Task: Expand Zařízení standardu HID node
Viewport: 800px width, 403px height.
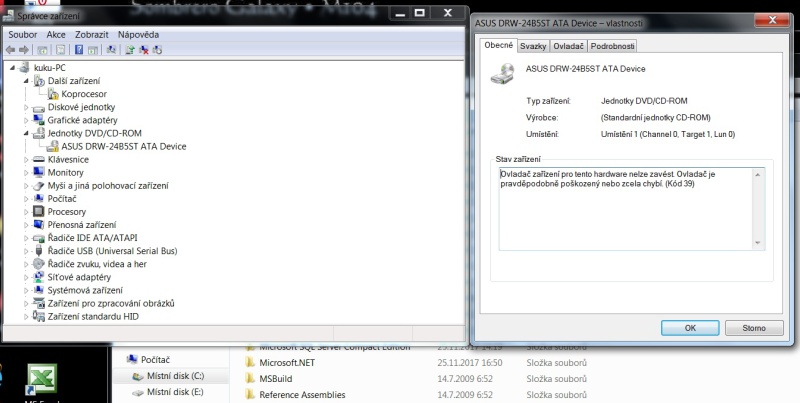Action: click(x=26, y=316)
